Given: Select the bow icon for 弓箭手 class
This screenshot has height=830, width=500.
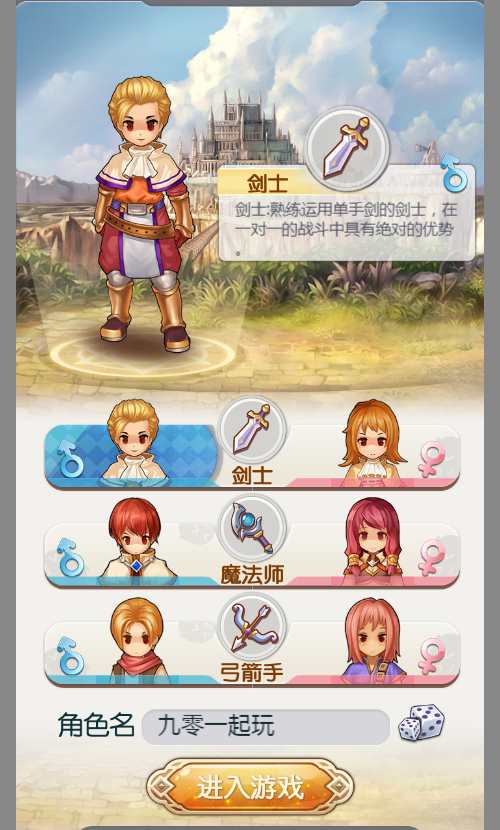Looking at the screenshot, I should click(252, 627).
